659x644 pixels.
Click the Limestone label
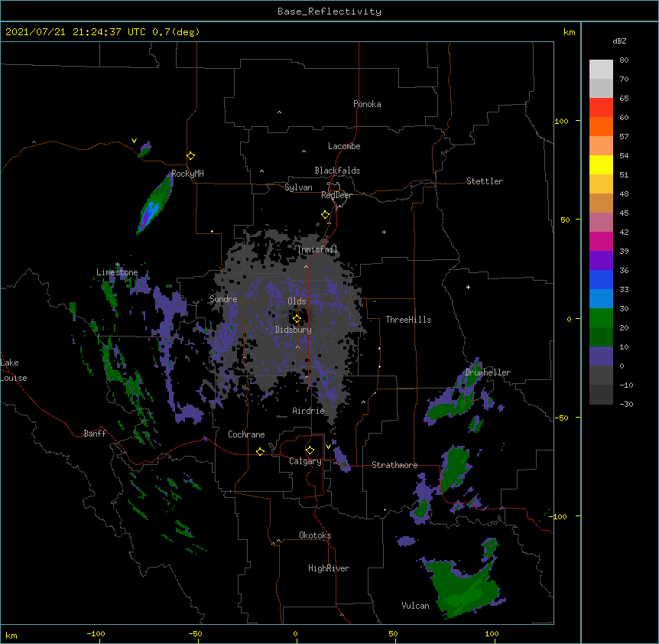pos(117,272)
